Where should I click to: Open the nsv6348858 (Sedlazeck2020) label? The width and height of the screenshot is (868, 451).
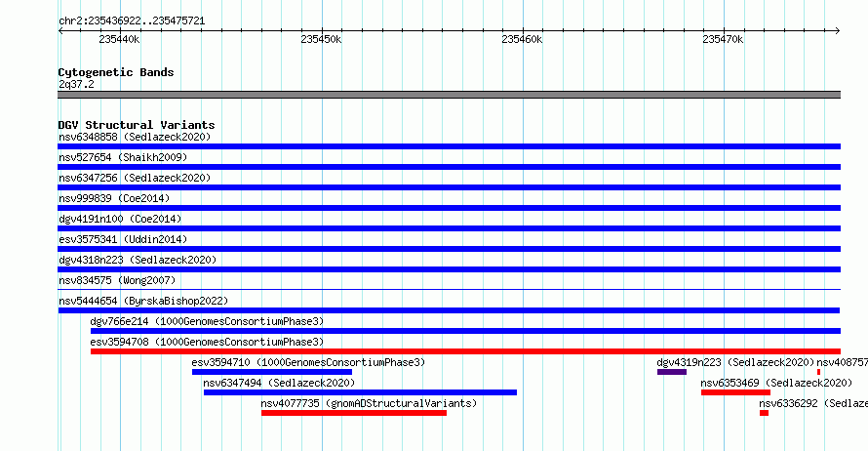135,137
